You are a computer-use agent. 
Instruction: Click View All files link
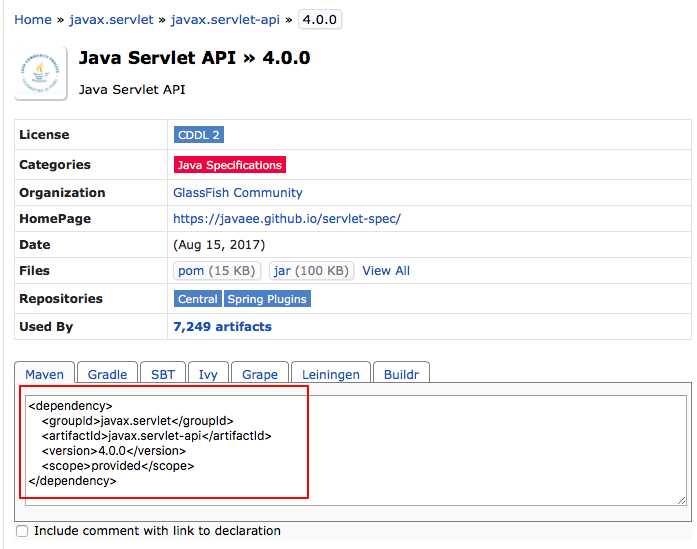pyautogui.click(x=386, y=271)
